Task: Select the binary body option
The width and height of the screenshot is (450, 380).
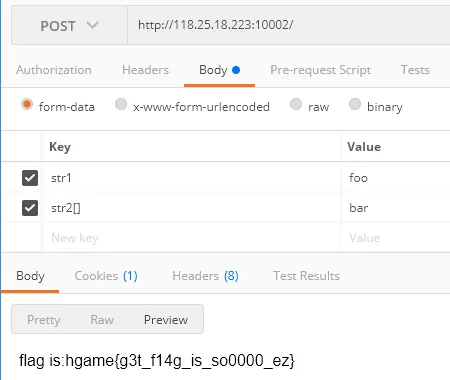Action: (355, 104)
